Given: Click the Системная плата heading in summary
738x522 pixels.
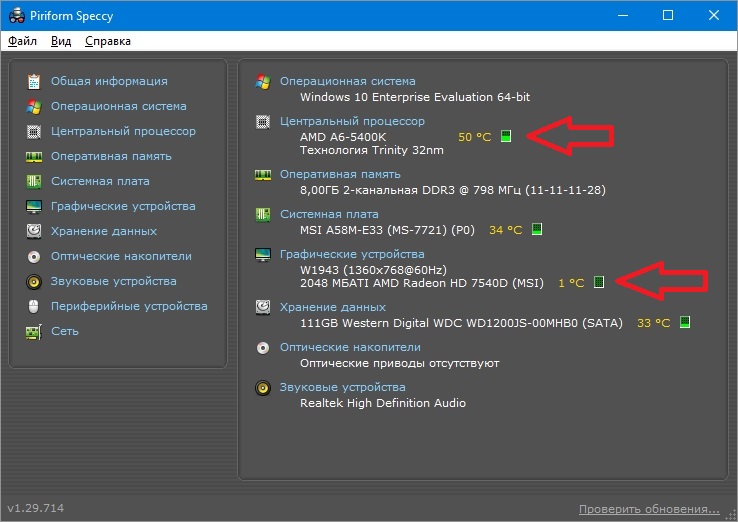Looking at the screenshot, I should pos(329,214).
